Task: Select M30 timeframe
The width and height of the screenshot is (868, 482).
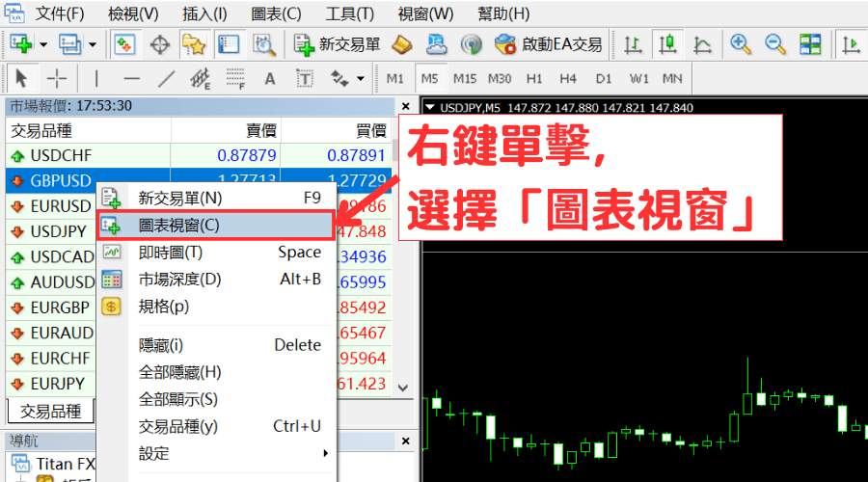Action: (500, 79)
